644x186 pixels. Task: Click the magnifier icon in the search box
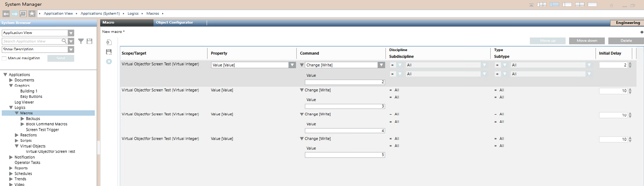[x=64, y=41]
